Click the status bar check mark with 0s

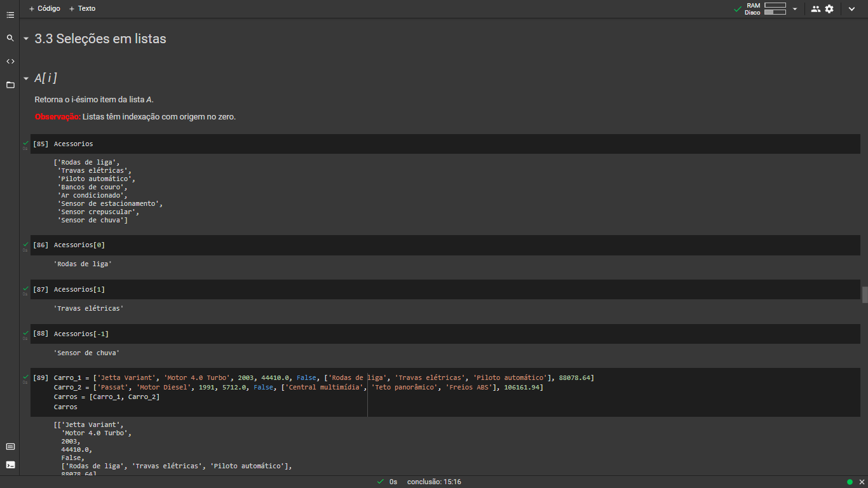pos(387,482)
